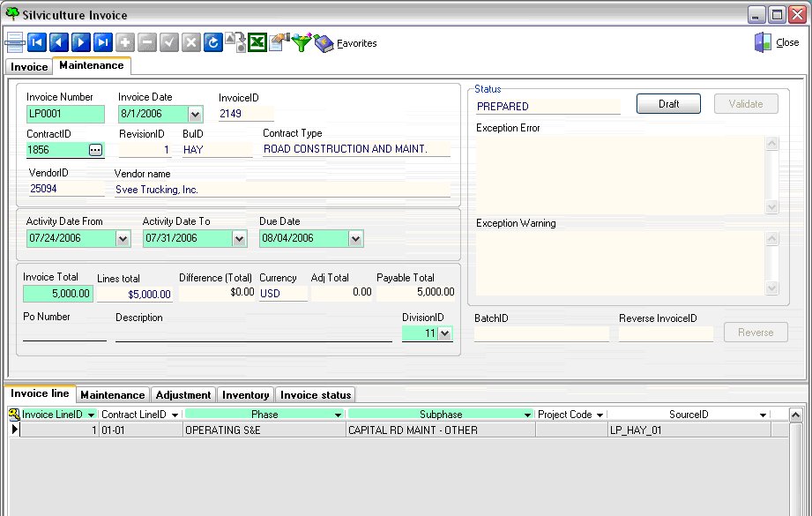The width and height of the screenshot is (812, 516).
Task: Click the ContractID ellipsis lookup button
Action: (96, 151)
